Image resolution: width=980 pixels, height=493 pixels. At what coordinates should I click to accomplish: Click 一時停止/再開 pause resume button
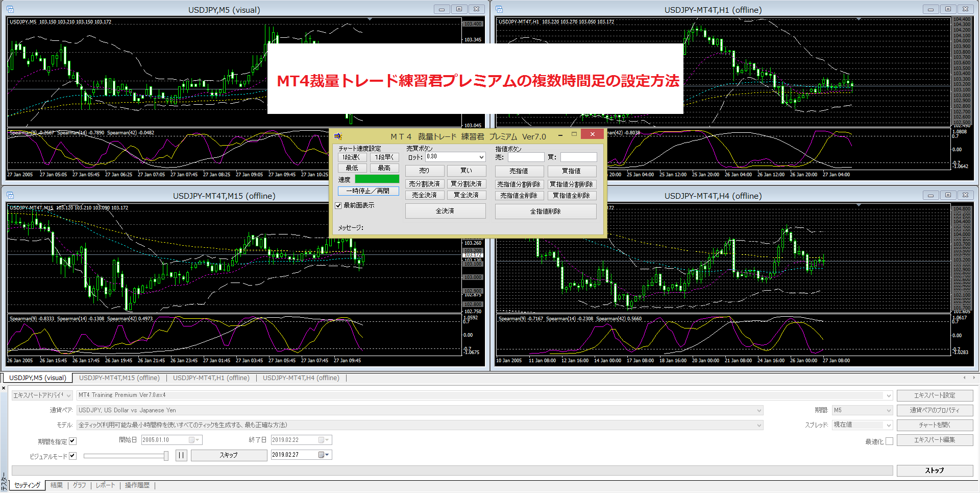368,191
